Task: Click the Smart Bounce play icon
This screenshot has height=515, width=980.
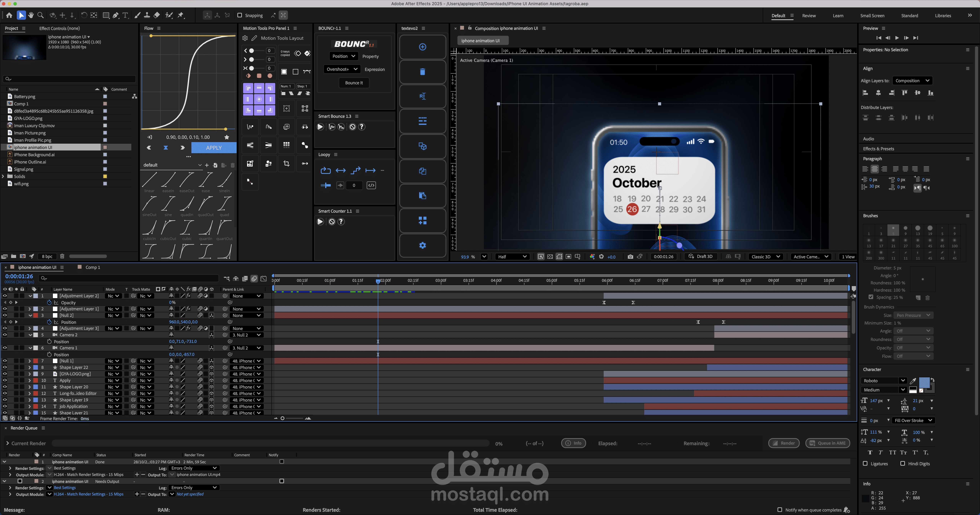Action: tap(320, 127)
